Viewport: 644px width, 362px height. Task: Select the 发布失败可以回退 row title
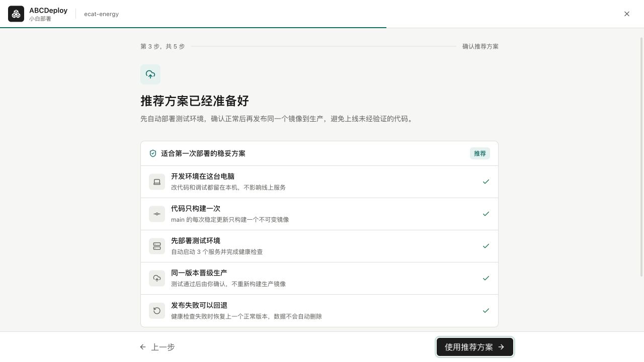coord(199,305)
